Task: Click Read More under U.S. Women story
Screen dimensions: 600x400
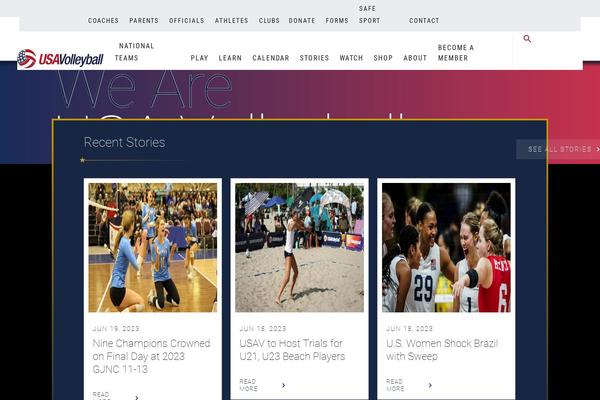Action: point(395,385)
